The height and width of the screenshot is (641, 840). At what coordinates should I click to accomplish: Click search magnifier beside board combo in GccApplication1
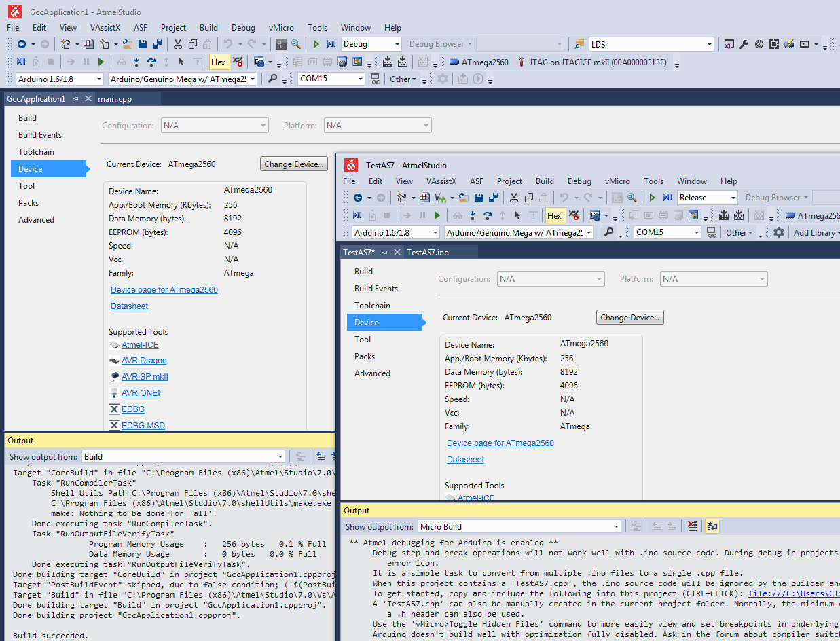272,79
